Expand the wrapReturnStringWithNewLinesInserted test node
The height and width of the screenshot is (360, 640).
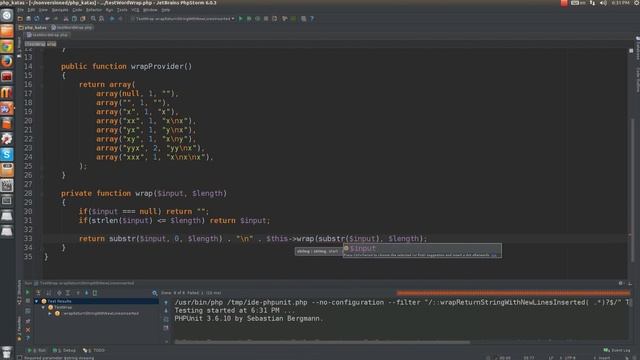coord(50,313)
